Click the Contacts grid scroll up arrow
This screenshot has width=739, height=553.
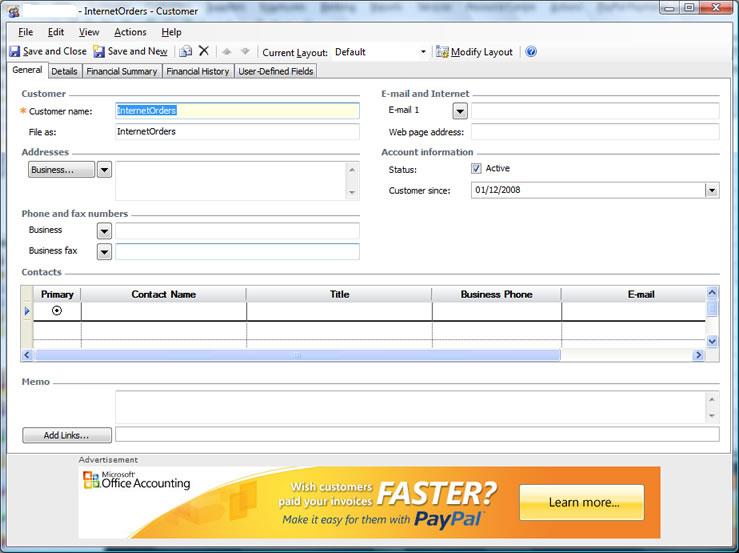pos(712,292)
